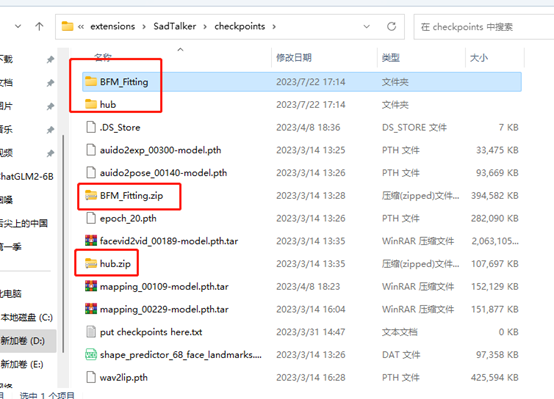Viewport: 554px width, 399px height.
Task: Select wav2lip.pth file icon
Action: click(x=91, y=377)
